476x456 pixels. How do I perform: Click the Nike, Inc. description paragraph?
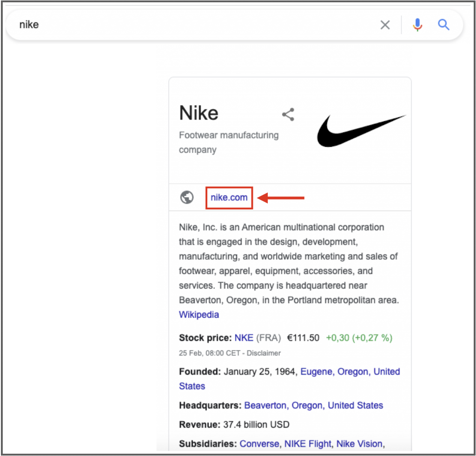pos(289,263)
